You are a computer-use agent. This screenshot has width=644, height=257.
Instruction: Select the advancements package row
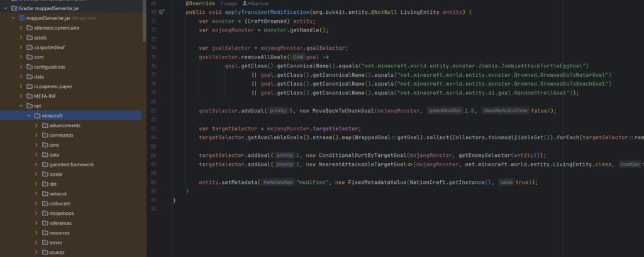[x=70, y=125]
